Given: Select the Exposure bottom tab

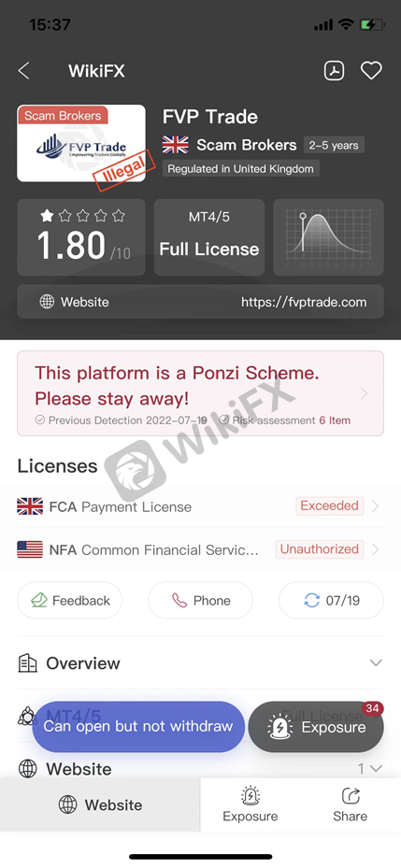Looking at the screenshot, I should click(251, 804).
